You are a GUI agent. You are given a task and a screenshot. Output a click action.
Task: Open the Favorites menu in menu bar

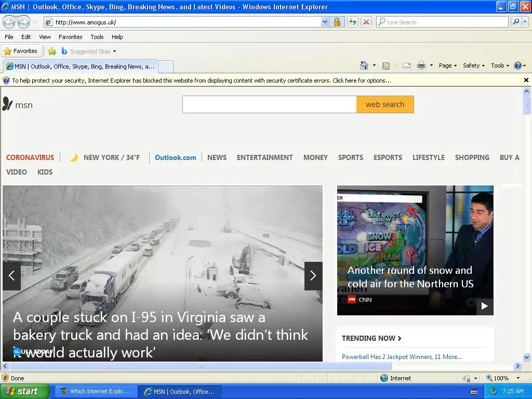tap(70, 37)
